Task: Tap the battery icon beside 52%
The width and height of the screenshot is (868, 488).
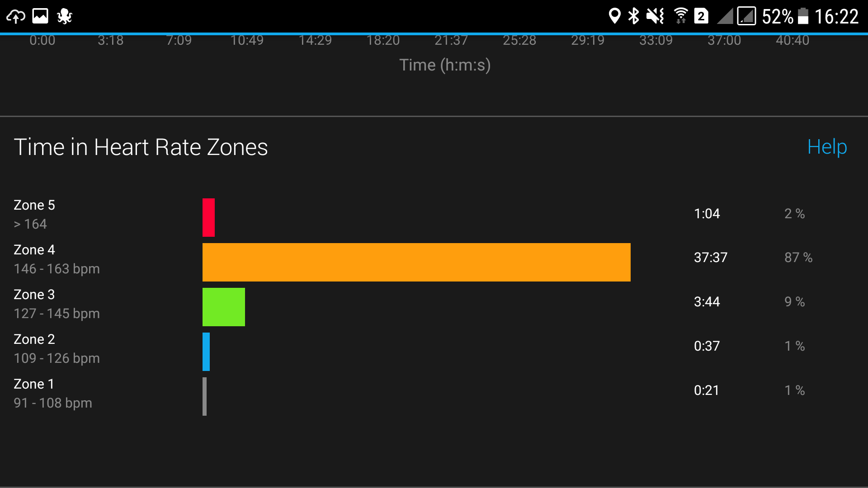Action: pos(803,16)
